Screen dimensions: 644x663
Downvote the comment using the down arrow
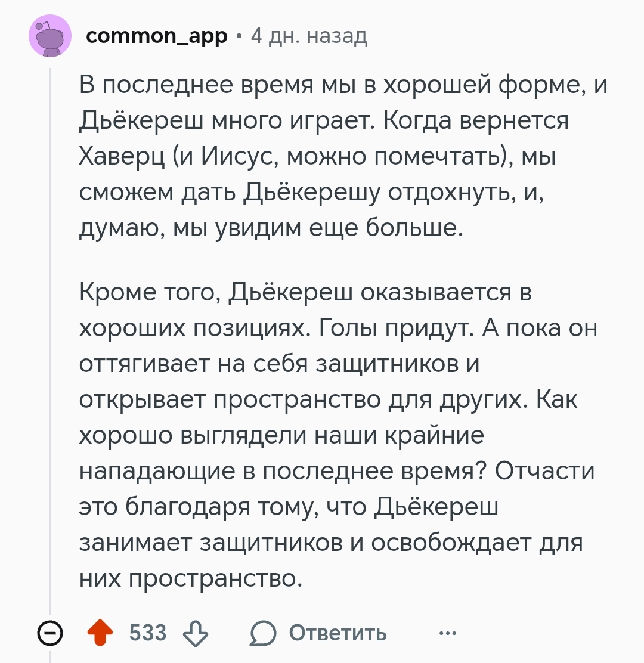[196, 633]
